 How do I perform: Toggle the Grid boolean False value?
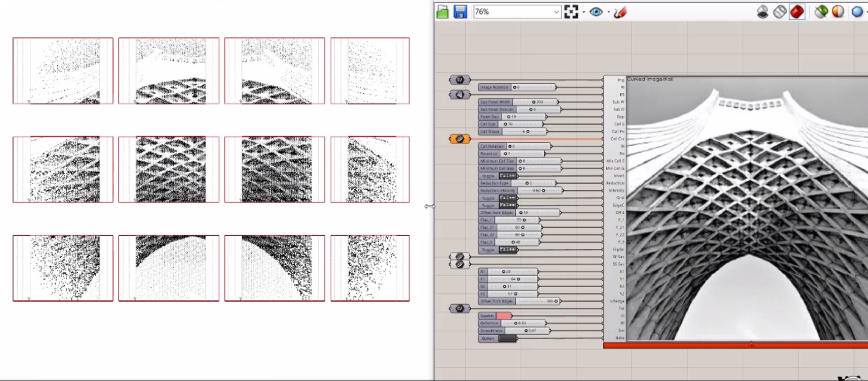(x=507, y=198)
